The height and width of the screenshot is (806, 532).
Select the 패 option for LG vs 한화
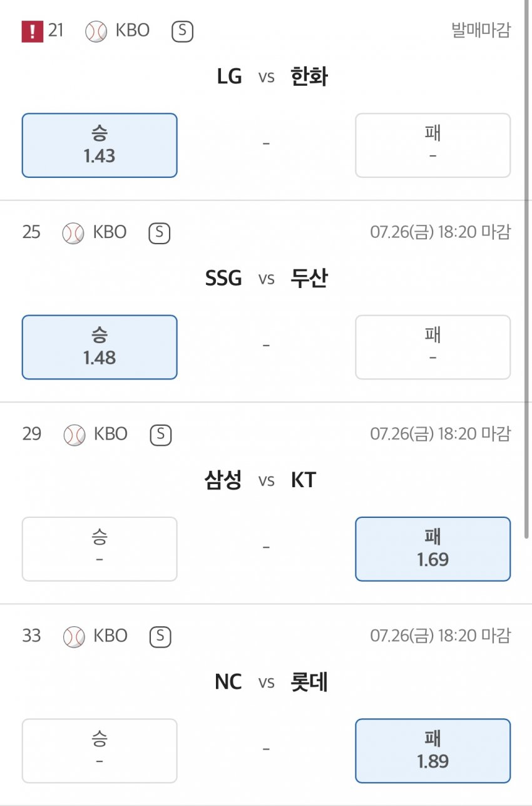tap(432, 145)
